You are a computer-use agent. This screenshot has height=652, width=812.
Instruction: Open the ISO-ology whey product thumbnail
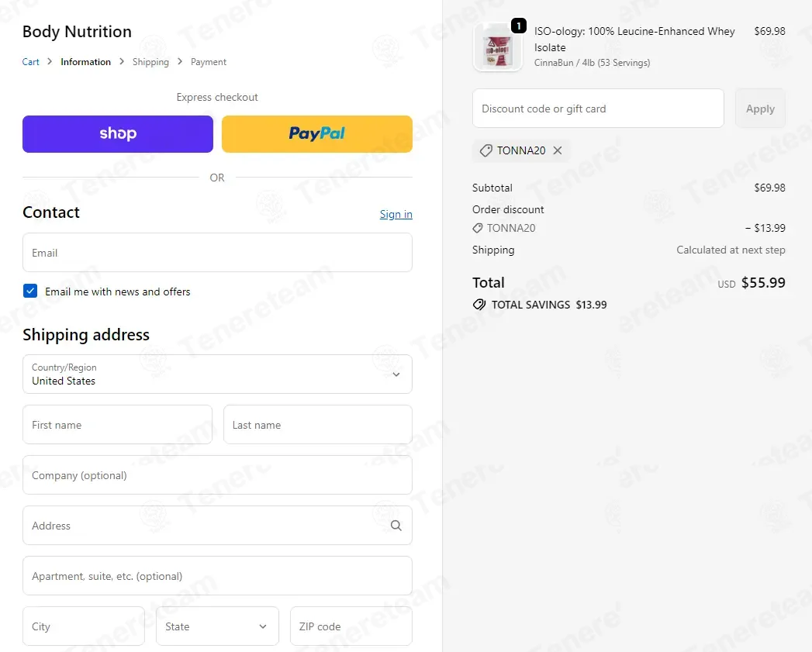(498, 47)
